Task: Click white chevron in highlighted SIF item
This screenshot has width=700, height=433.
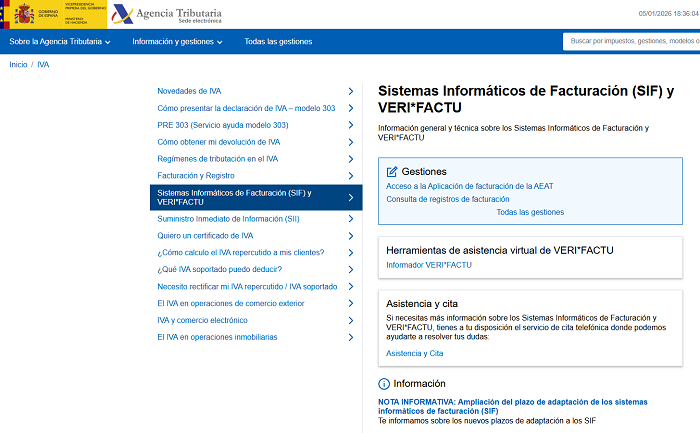Action: [x=351, y=197]
